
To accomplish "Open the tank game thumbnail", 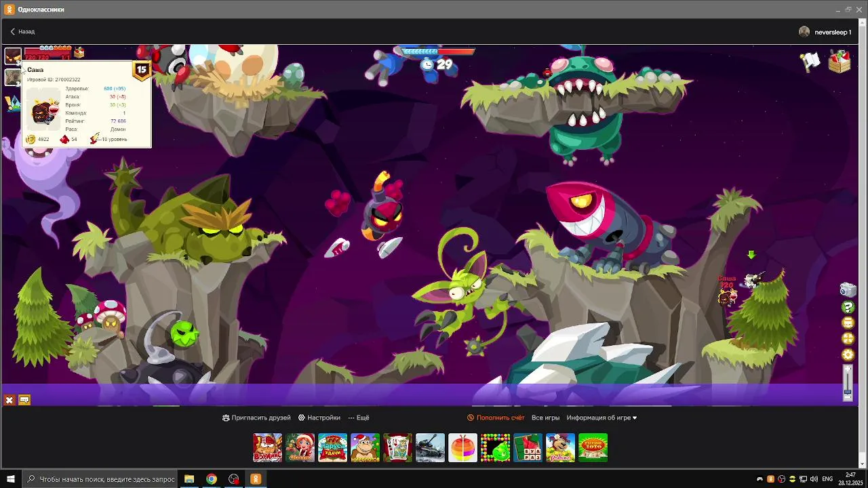I will point(430,448).
